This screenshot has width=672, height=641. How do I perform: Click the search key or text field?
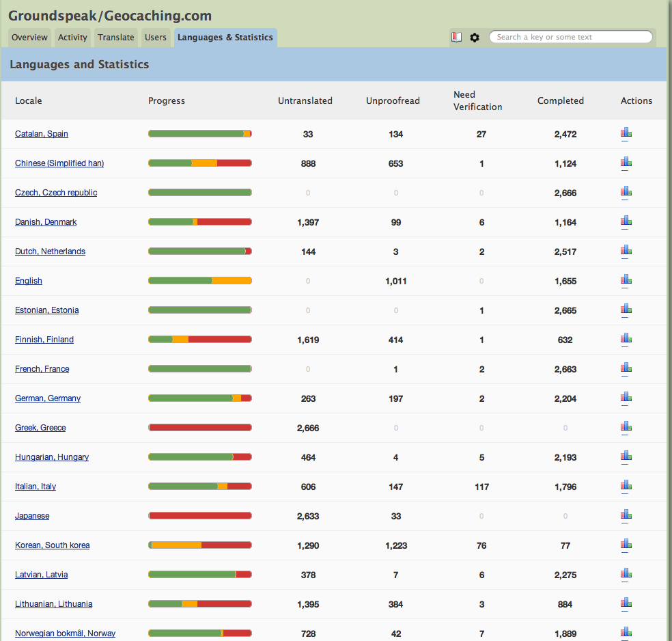[x=572, y=38]
